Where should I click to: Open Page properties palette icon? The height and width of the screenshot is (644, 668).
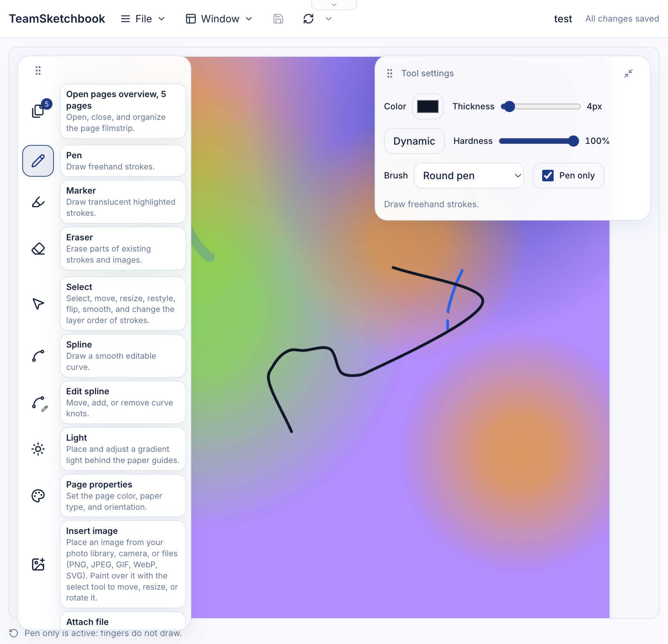coord(38,496)
